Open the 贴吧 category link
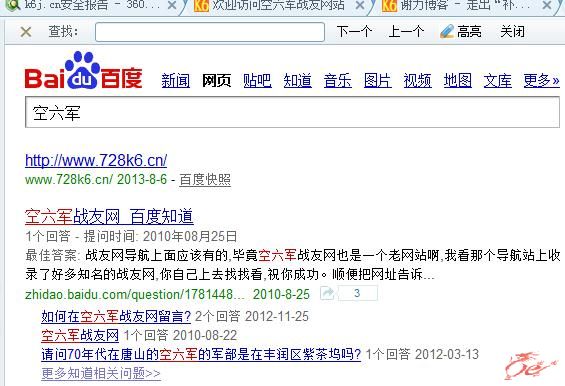Screen dimensions: 565x386 click(x=257, y=80)
